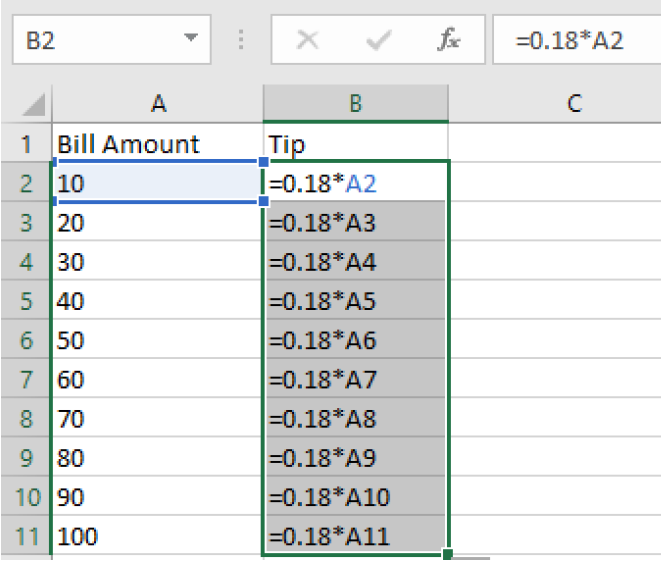Screen dimensions: 661x563
Task: Open Insert Function via fx icon
Action: coord(450,39)
